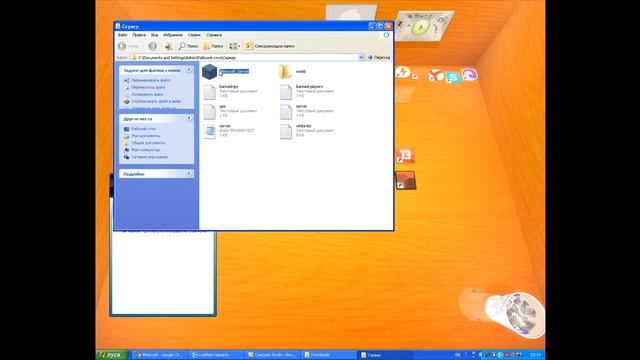This screenshot has height=360, width=640.
Task: Select the banned-ips text document icon
Action: coord(209,92)
